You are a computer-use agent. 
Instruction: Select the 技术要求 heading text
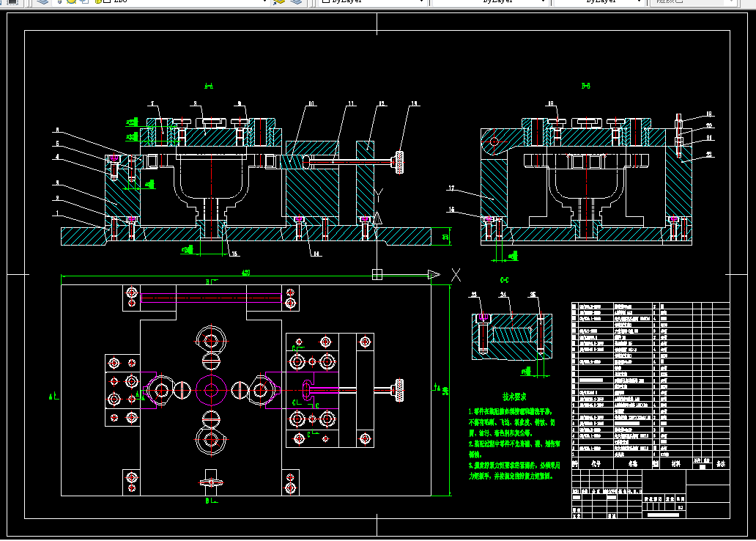pos(514,397)
